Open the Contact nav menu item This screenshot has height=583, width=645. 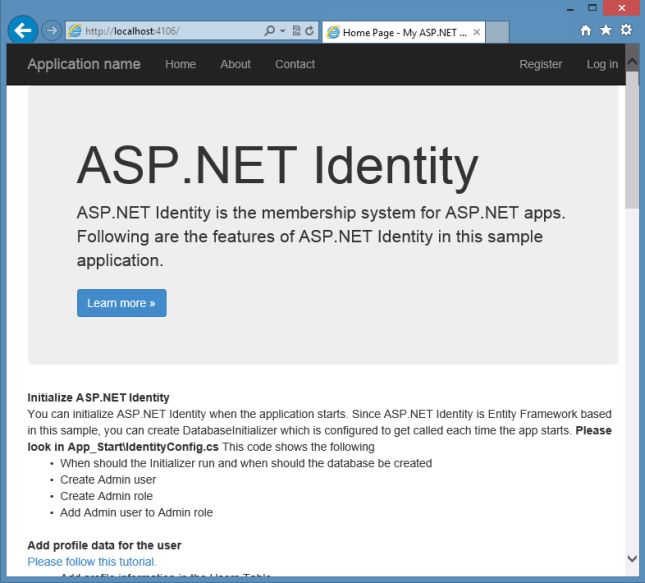pyautogui.click(x=295, y=64)
